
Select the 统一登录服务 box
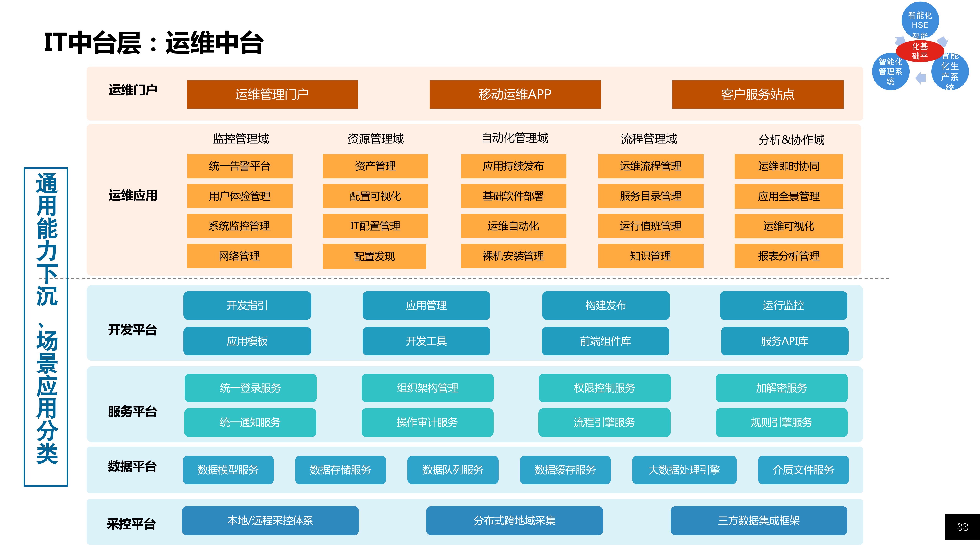[250, 388]
